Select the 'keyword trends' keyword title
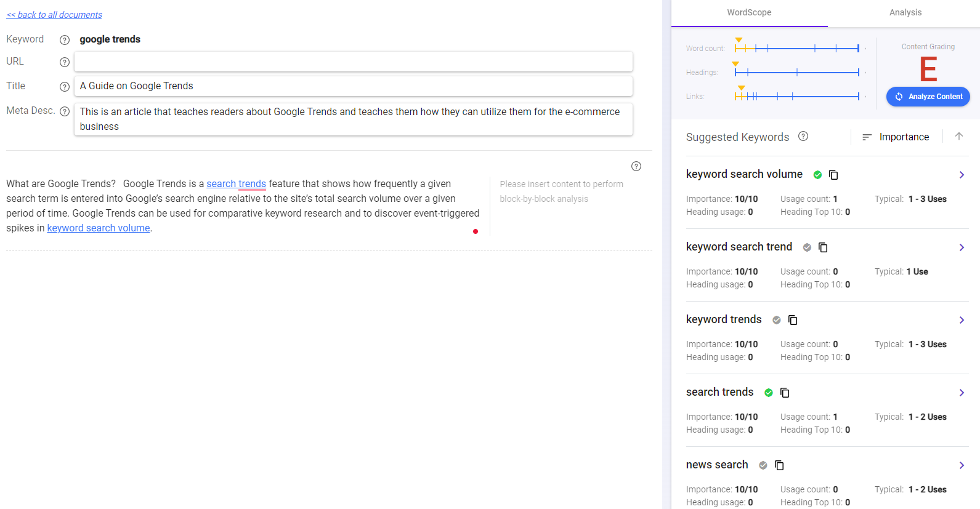 pyautogui.click(x=724, y=319)
